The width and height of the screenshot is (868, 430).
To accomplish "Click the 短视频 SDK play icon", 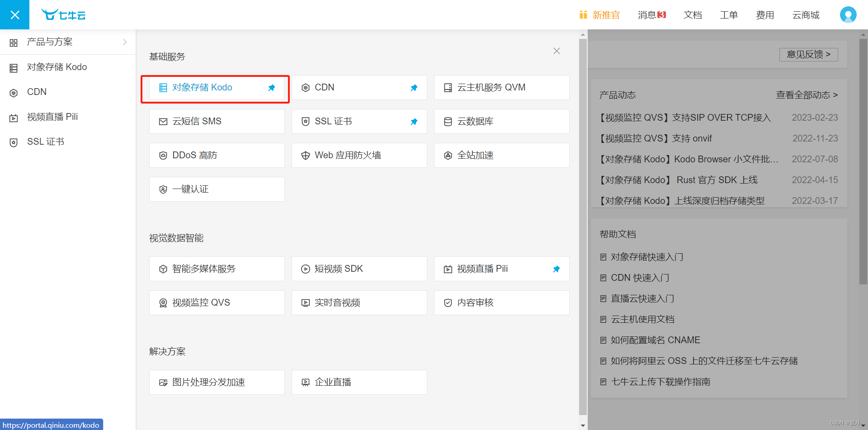I will click(306, 269).
